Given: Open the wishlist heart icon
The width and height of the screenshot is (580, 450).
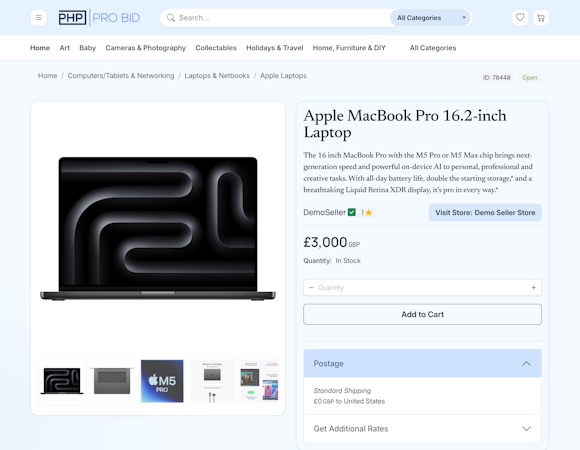Looking at the screenshot, I should [520, 18].
